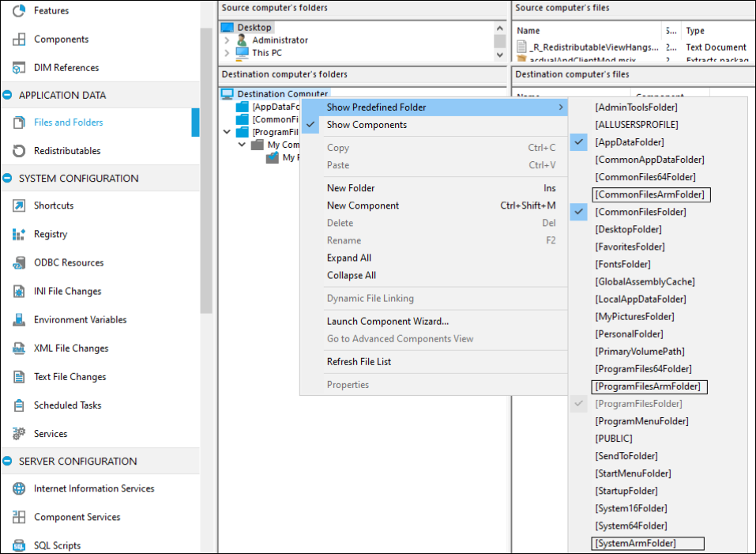Open the Shortcuts icon in sidebar
The width and height of the screenshot is (756, 554).
pos(19,205)
